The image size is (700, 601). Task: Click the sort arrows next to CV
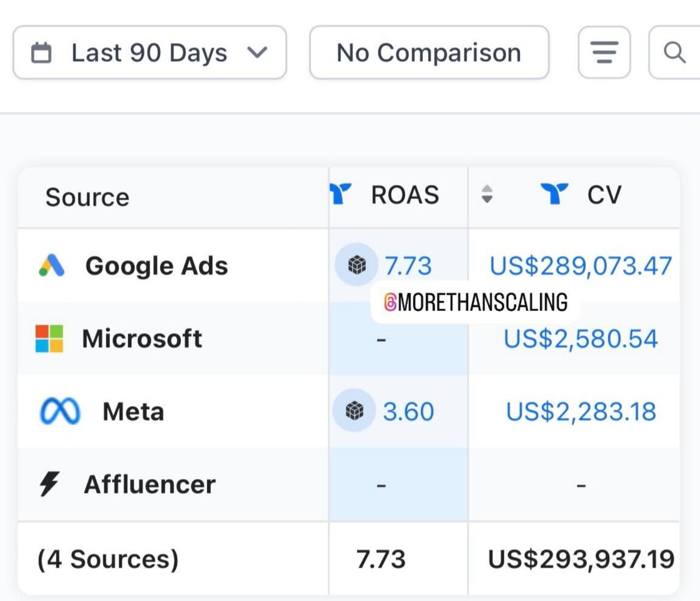pos(487,194)
